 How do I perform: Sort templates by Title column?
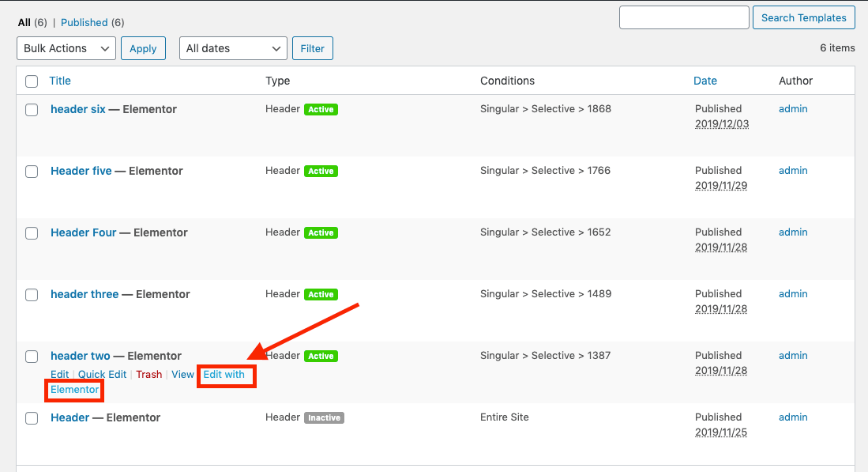tap(60, 81)
